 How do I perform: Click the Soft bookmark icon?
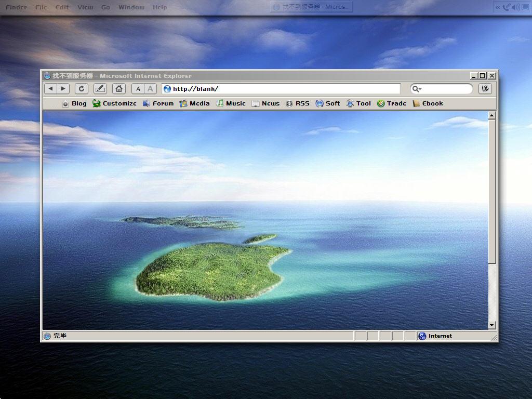(x=320, y=103)
